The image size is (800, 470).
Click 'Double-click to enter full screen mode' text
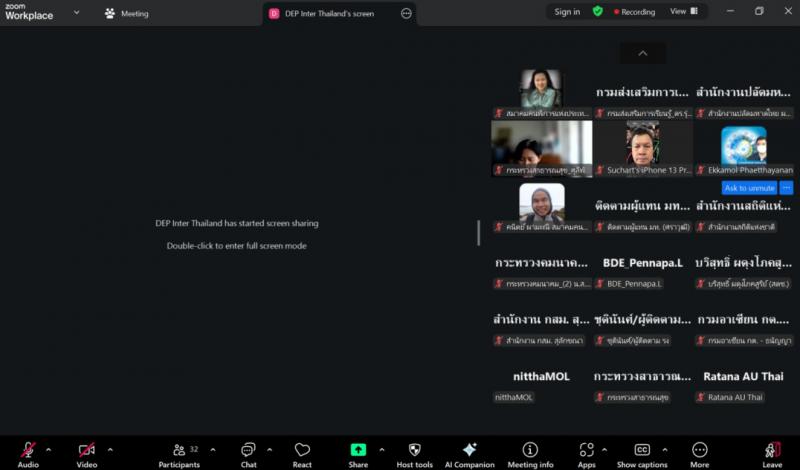237,245
